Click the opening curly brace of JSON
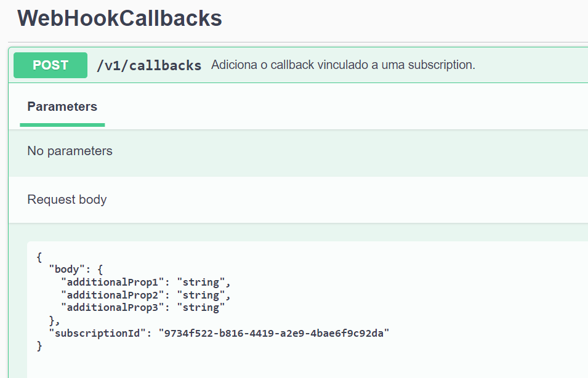This screenshot has height=378, width=588. pyautogui.click(x=39, y=257)
